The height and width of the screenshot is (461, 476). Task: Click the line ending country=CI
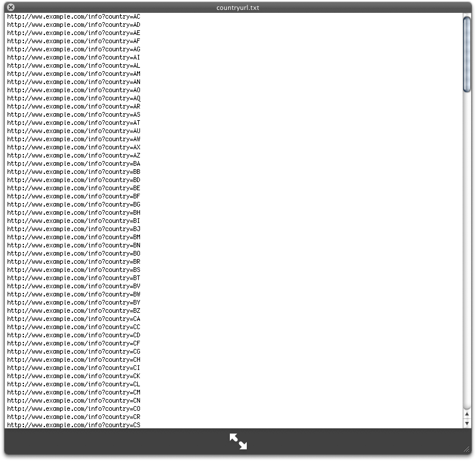(73, 368)
